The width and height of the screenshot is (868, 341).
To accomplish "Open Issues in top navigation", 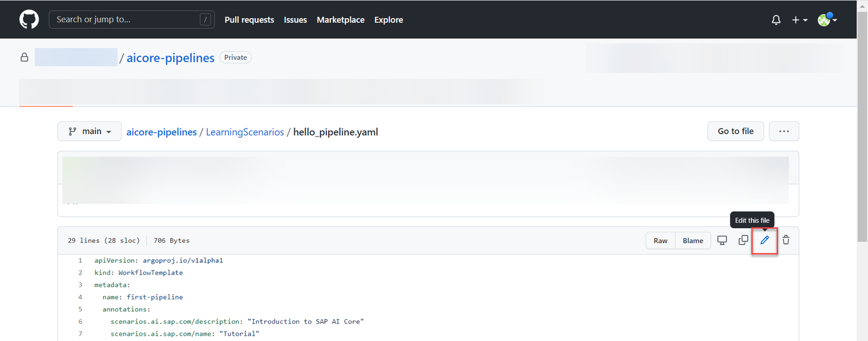I will tap(295, 20).
